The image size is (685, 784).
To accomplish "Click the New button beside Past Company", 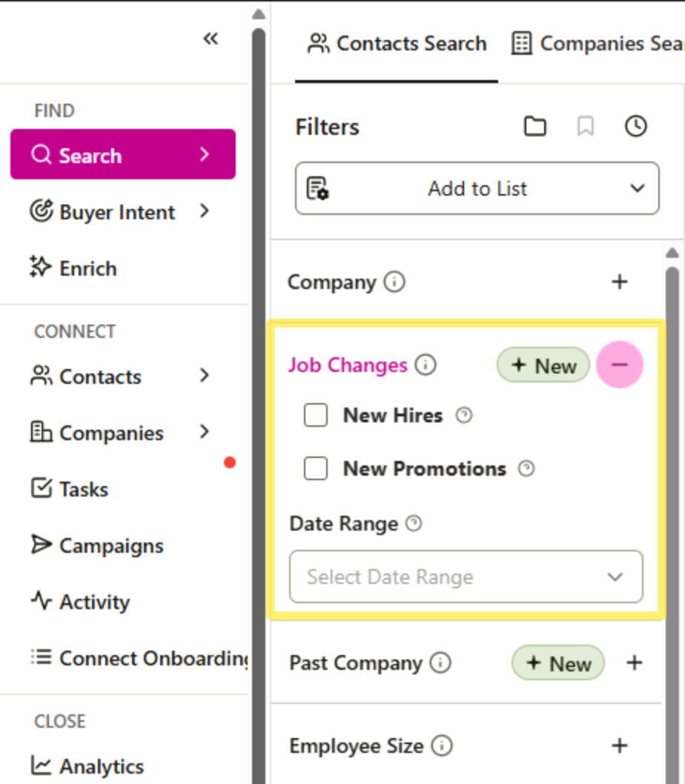I will click(557, 662).
